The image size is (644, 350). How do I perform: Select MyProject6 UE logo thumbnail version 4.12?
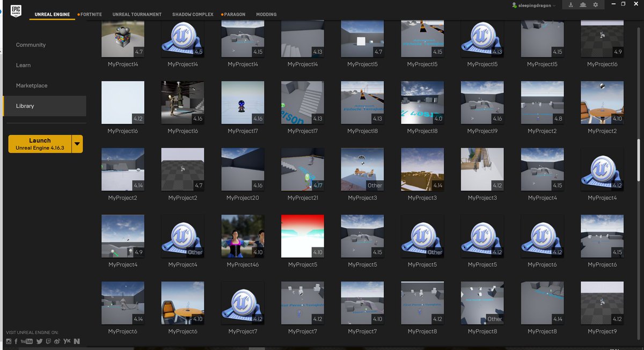click(542, 236)
